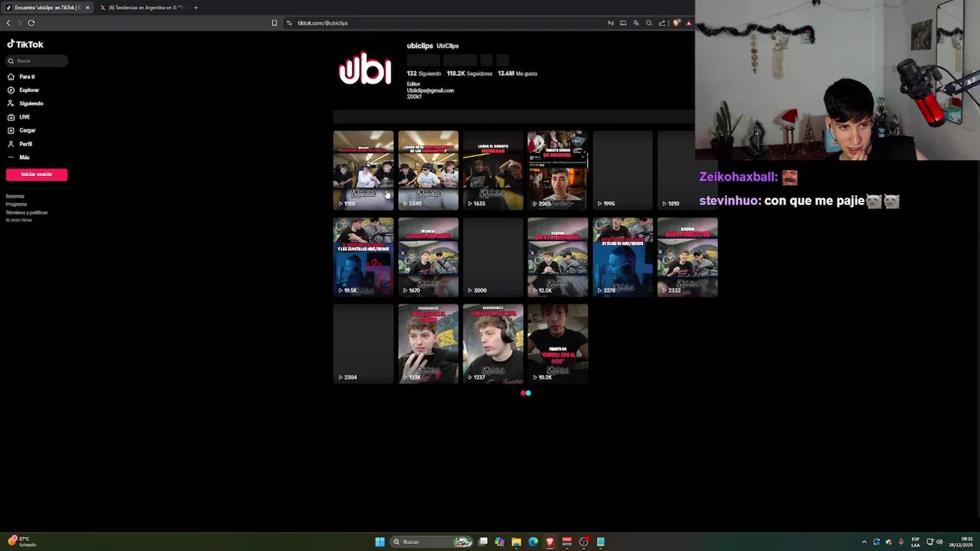Open the clock showing 28/12/2025
The height and width of the screenshot is (551, 980).
tap(961, 542)
